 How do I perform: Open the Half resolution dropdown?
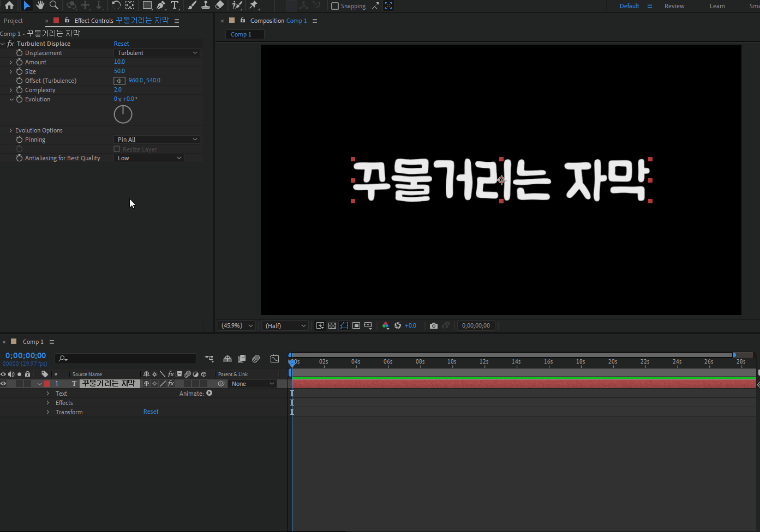[x=285, y=325]
